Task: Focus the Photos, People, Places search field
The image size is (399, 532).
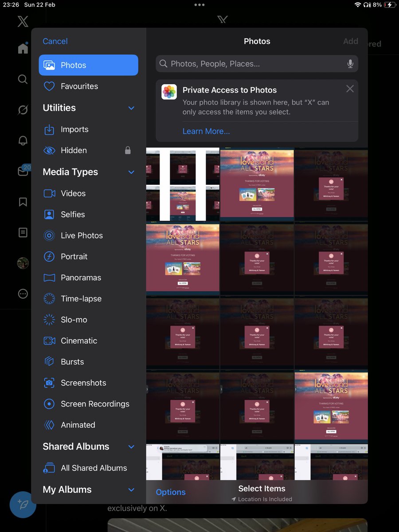Action: pos(257,64)
